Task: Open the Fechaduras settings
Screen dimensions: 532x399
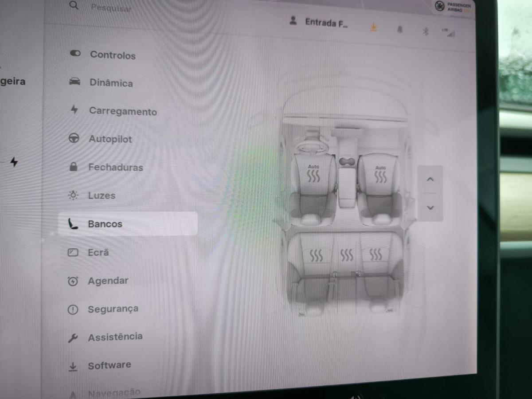Action: coord(106,167)
